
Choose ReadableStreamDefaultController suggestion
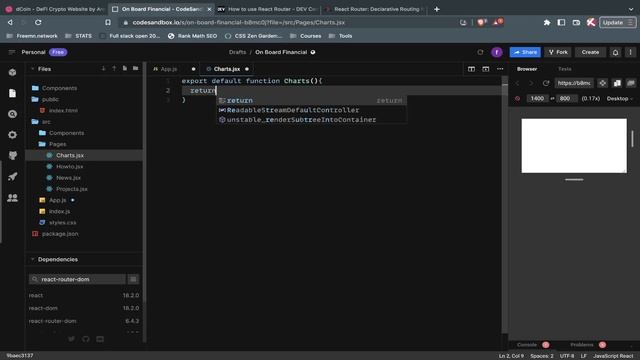[x=311, y=110]
